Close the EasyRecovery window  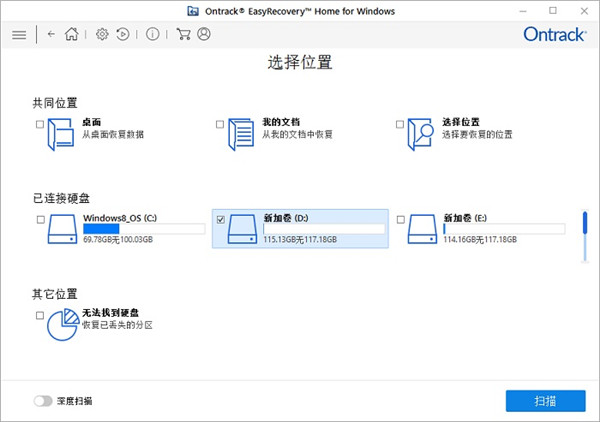(584, 11)
